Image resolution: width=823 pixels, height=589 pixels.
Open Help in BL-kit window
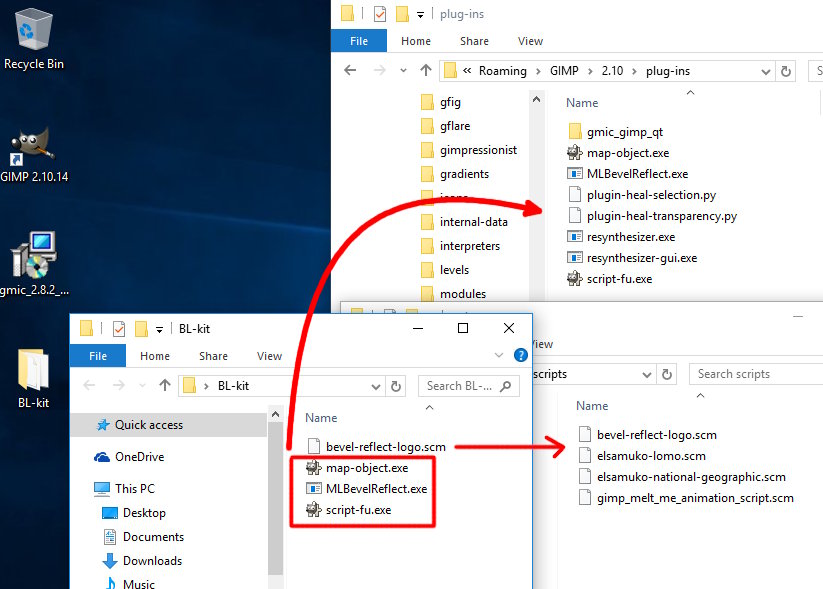pyautogui.click(x=521, y=355)
